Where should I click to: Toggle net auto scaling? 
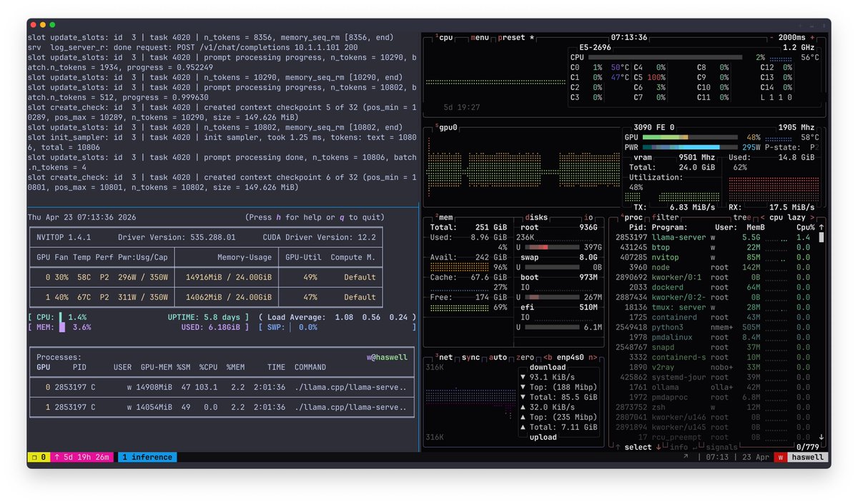[x=498, y=357]
